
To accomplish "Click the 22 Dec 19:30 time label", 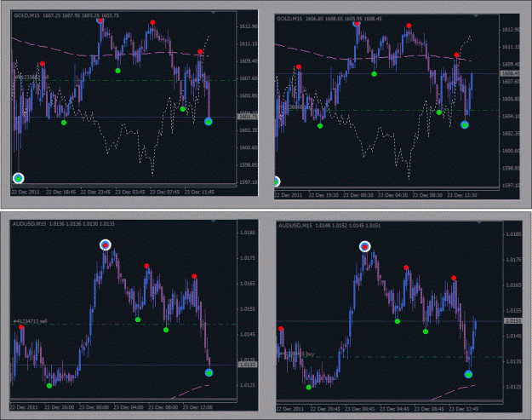I will coord(323,195).
